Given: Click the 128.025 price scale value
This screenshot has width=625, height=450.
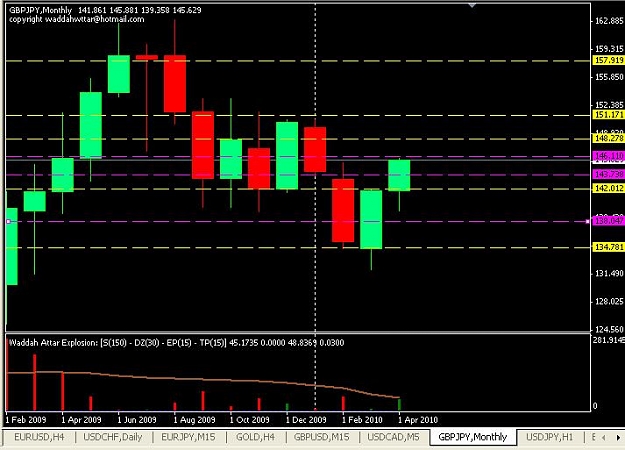Looking at the screenshot, I should (609, 302).
